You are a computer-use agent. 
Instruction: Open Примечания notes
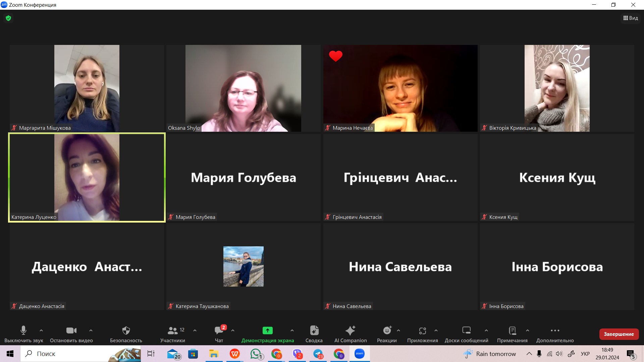point(512,334)
